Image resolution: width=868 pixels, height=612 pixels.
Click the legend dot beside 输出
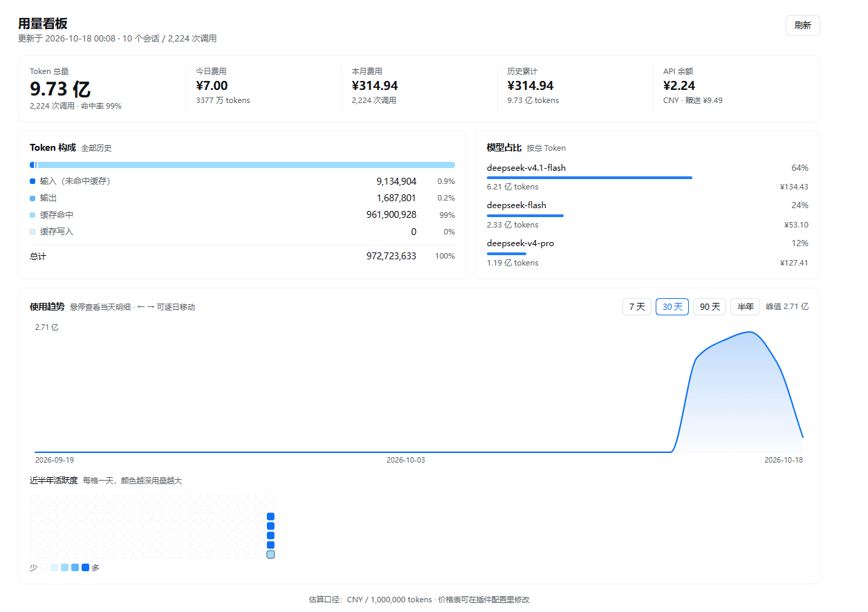click(33, 198)
